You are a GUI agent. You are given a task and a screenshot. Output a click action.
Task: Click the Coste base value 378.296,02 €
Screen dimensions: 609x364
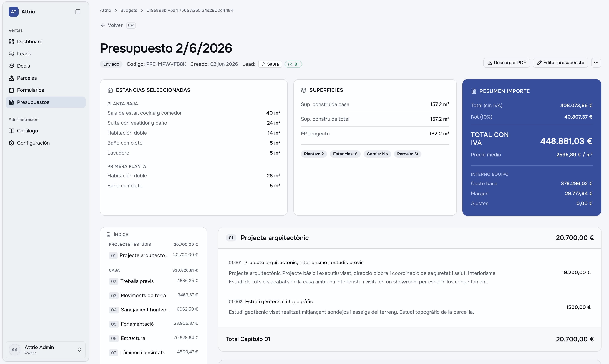(576, 184)
